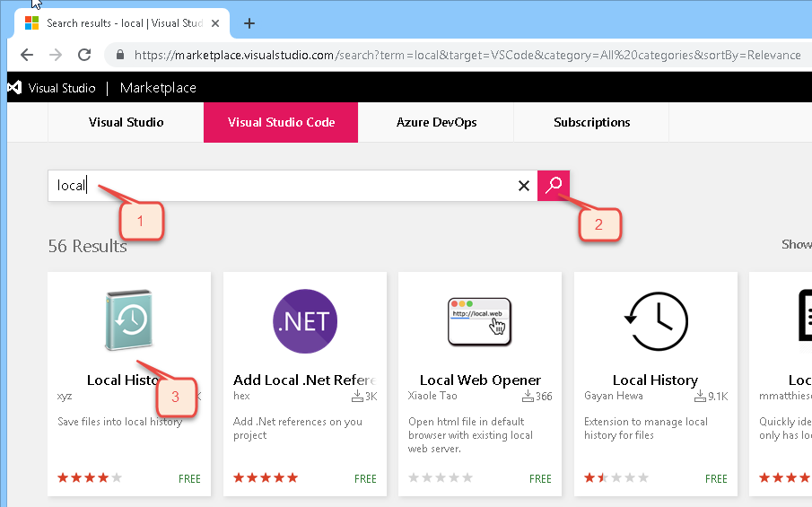The height and width of the screenshot is (507, 812).
Task: Select the Visual Studio Code tab
Action: (281, 122)
